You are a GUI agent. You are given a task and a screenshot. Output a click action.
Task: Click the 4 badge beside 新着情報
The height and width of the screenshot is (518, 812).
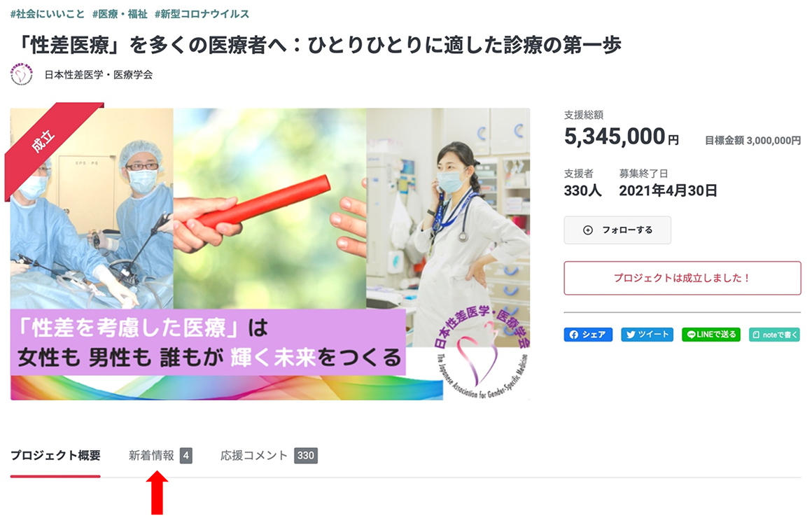point(186,455)
